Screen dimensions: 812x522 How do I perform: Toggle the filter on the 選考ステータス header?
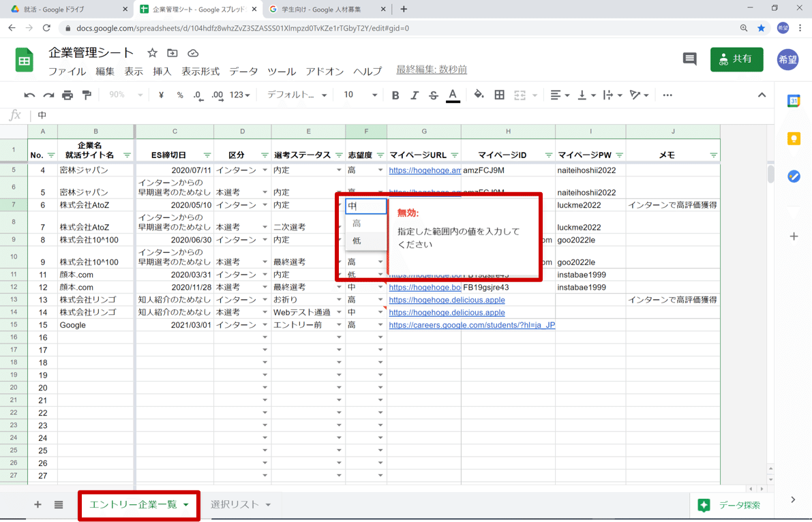[x=340, y=155]
